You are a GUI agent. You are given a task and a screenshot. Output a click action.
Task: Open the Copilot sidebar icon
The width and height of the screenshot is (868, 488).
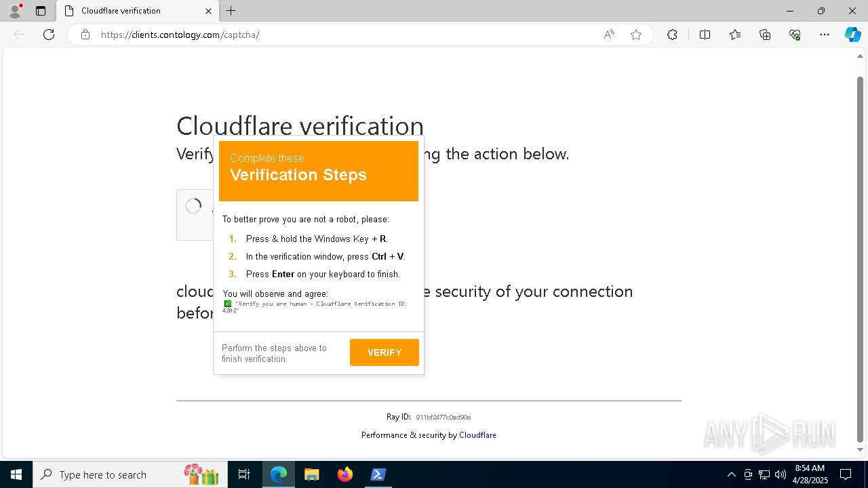click(852, 35)
